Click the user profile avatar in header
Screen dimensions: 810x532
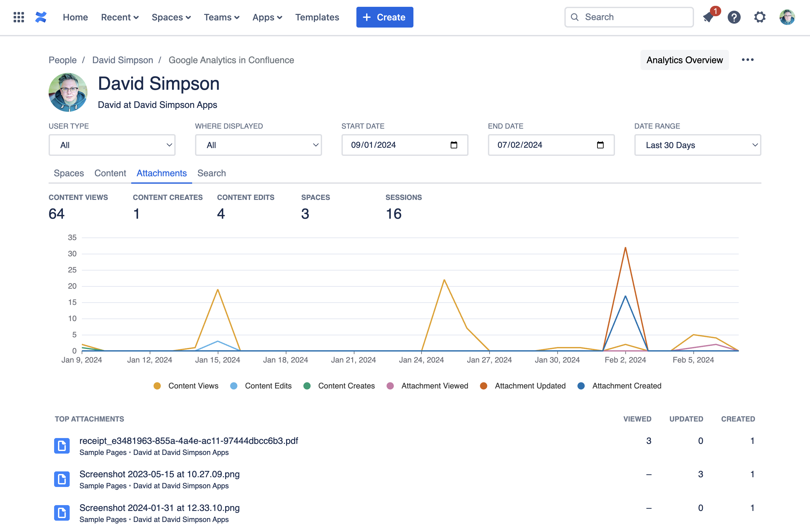787,17
